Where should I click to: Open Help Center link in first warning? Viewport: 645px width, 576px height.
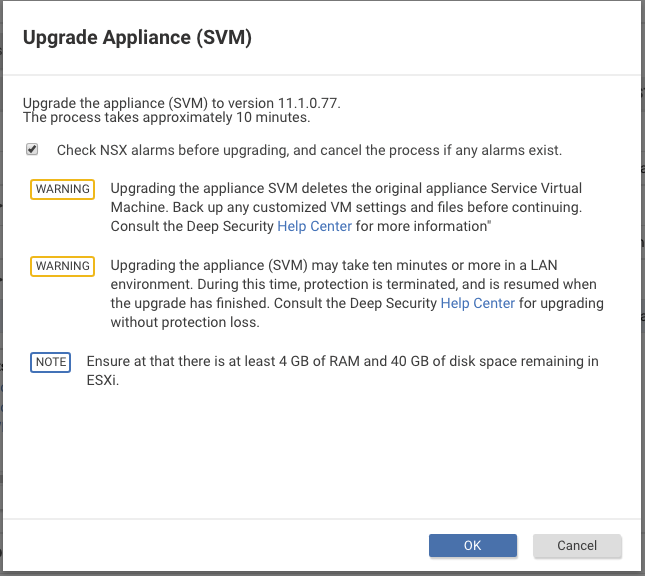[314, 226]
